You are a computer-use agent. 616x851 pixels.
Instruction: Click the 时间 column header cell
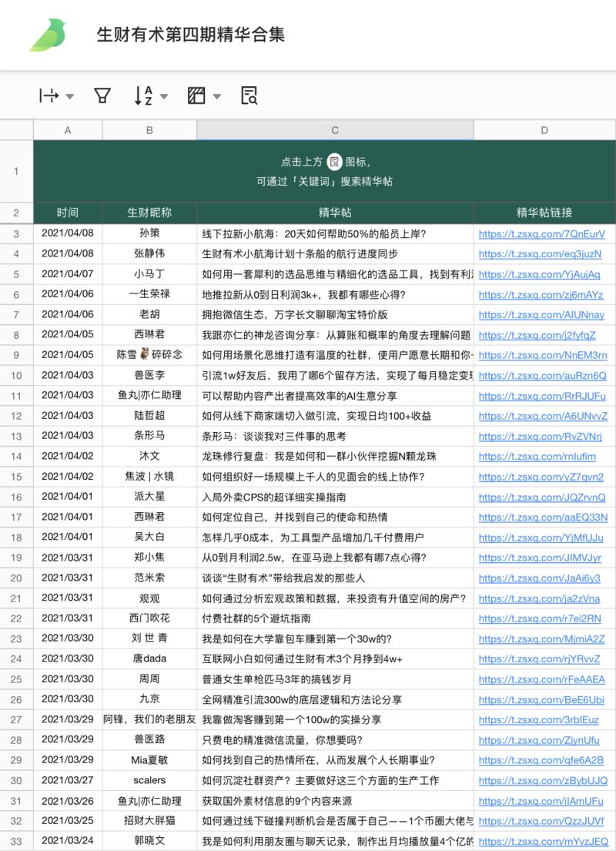coord(67,213)
